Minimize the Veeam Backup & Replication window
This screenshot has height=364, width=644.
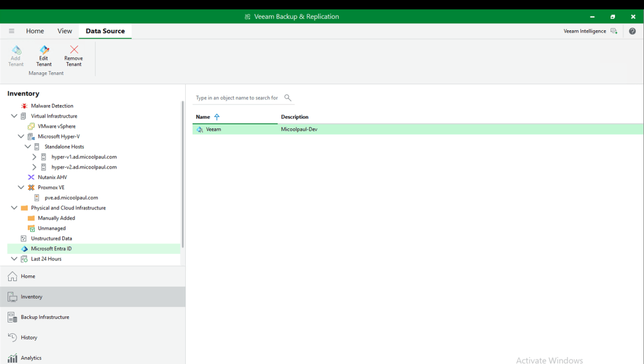pyautogui.click(x=592, y=17)
